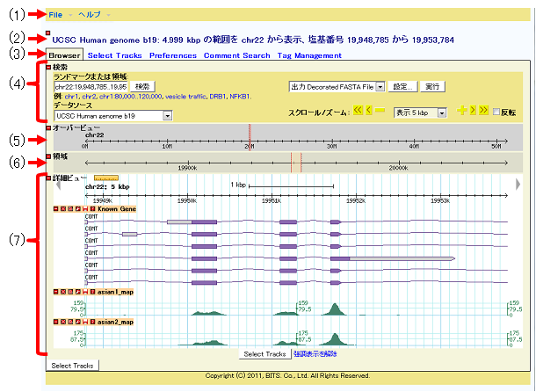This screenshot has height=392, width=536.
Task: Open the help icon for asian1_map track
Action: [x=92, y=292]
